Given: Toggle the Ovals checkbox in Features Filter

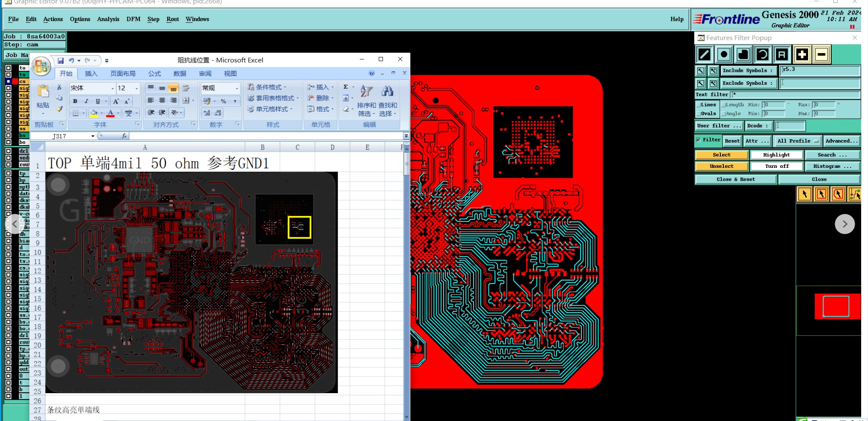Looking at the screenshot, I should [x=698, y=113].
